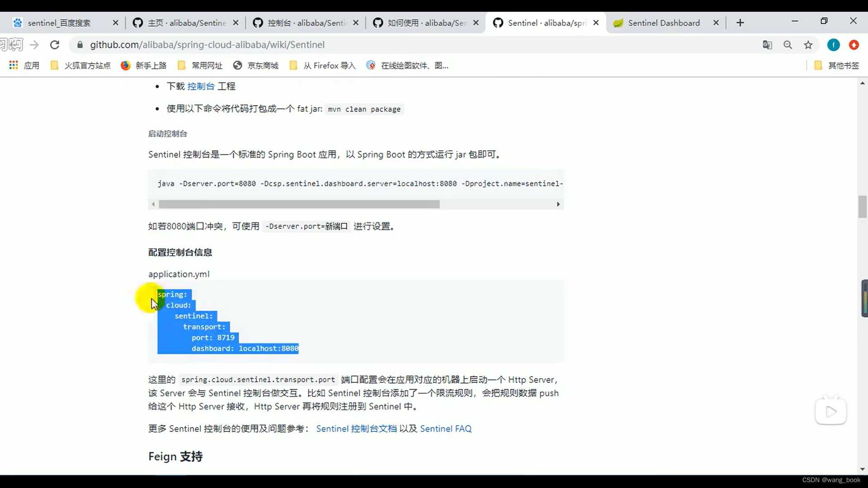Switch to the sentinel_百度搜索 tab

pos(59,23)
